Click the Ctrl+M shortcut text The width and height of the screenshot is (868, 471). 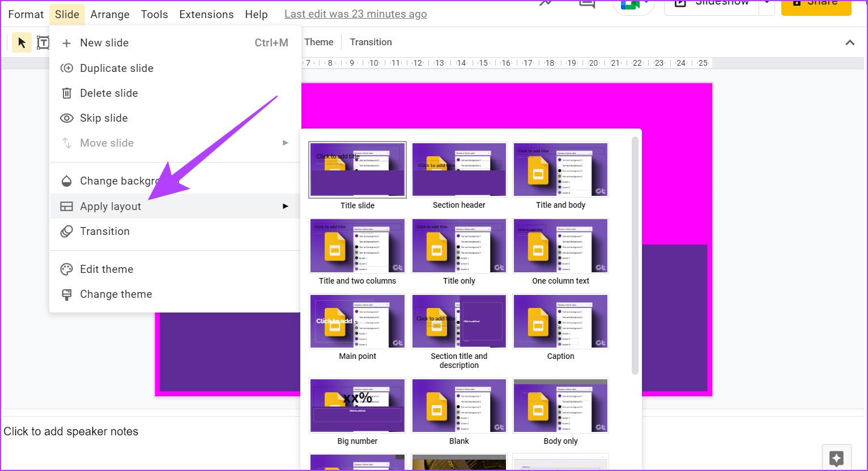[x=271, y=43]
